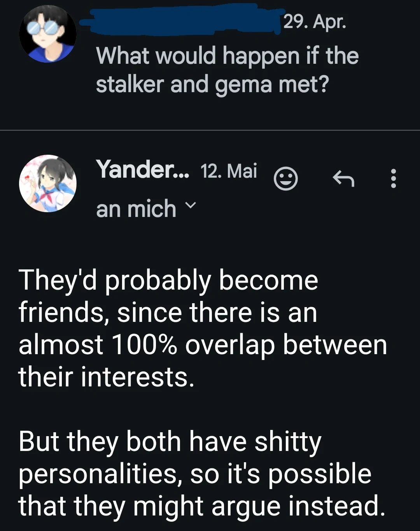The image size is (420, 531).
Task: Click the reply arrow icon
Action: pyautogui.click(x=343, y=179)
